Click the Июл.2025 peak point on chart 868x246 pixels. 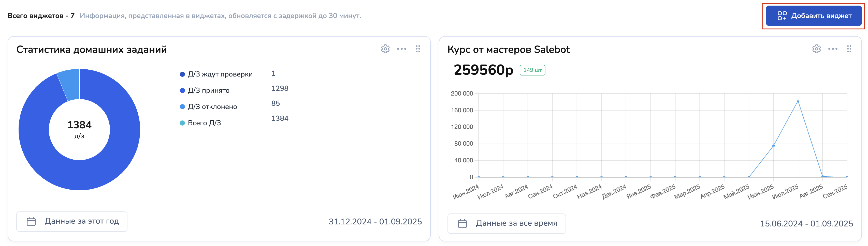[x=798, y=101]
